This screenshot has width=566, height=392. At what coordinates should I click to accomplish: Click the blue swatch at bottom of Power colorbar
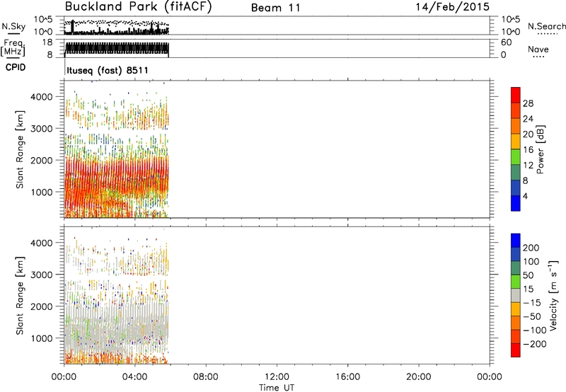[x=516, y=203]
